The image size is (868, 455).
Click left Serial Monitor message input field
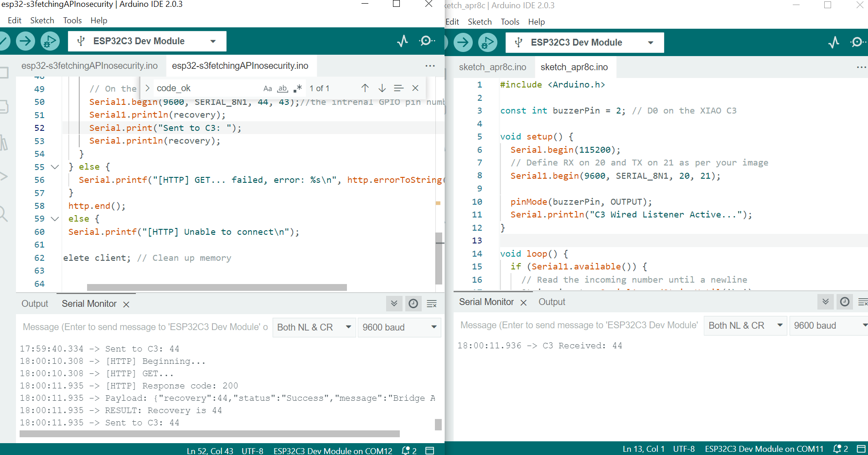click(145, 327)
